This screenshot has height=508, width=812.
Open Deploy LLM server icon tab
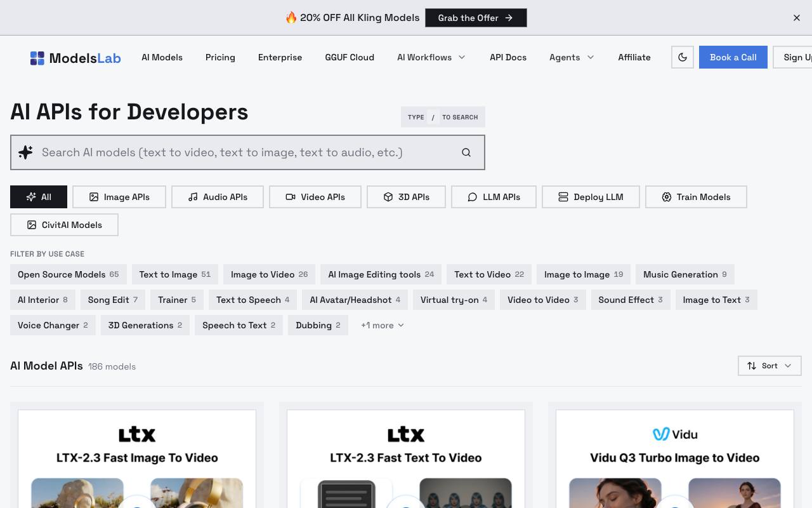tap(563, 197)
